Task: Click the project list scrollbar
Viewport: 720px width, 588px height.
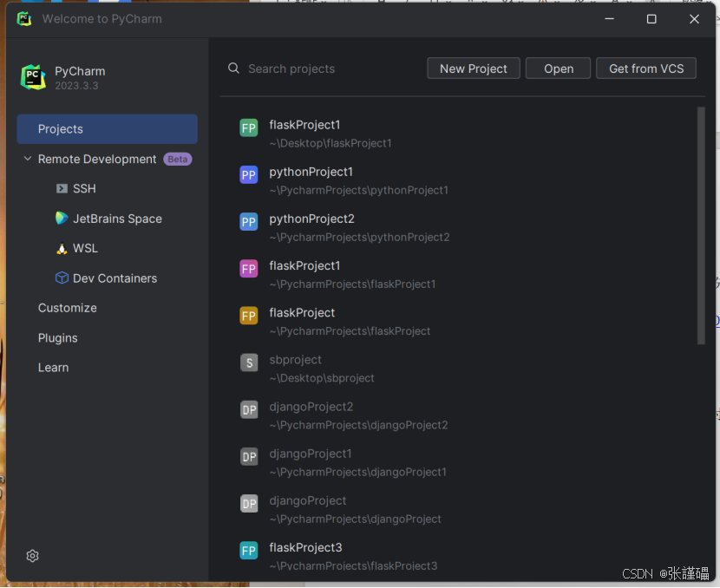Action: pos(701,225)
